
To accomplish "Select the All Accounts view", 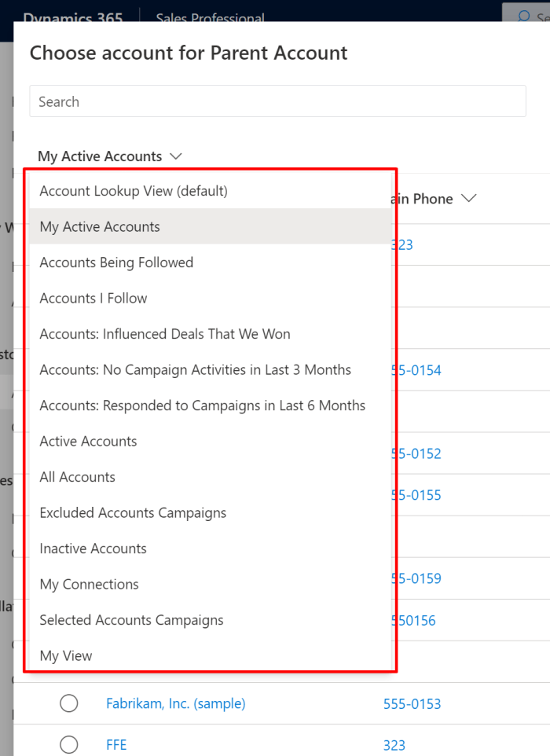I will (x=77, y=476).
